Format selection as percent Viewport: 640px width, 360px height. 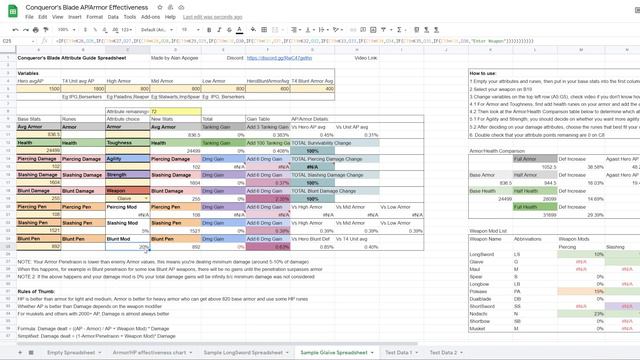[x=95, y=30]
